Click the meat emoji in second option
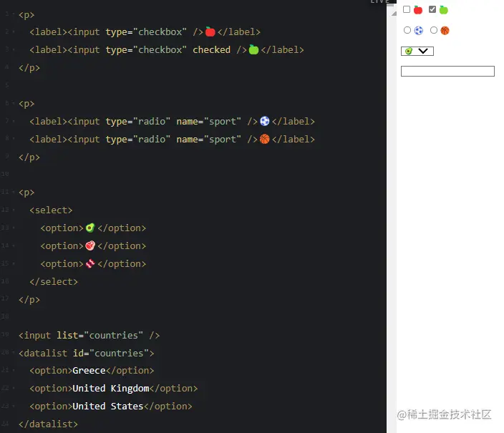Viewport: 504px width, 433px height. coord(90,245)
